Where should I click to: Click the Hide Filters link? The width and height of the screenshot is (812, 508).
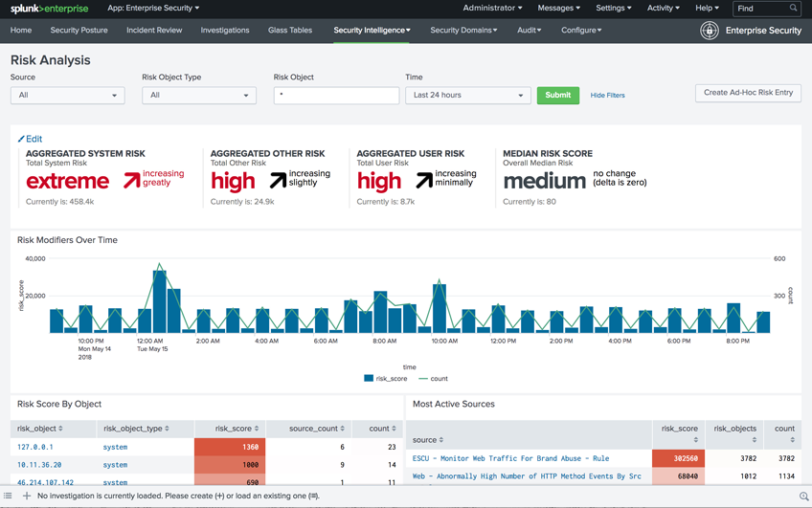tap(607, 96)
